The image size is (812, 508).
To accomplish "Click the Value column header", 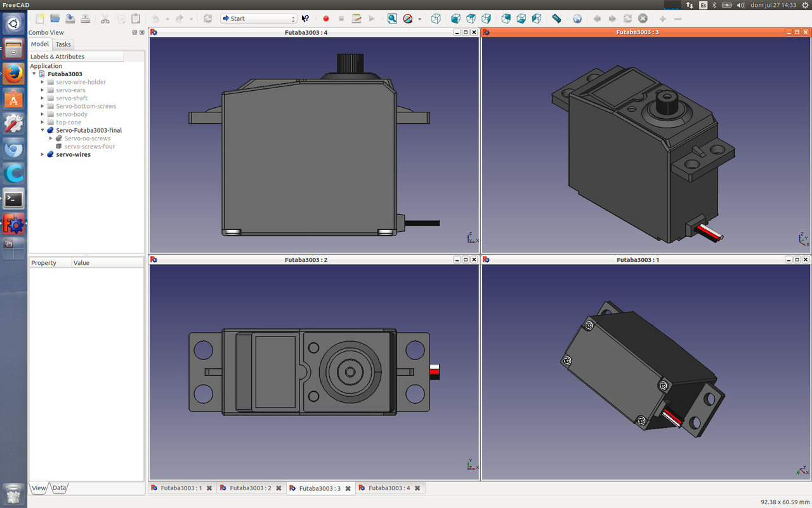I will pyautogui.click(x=81, y=263).
